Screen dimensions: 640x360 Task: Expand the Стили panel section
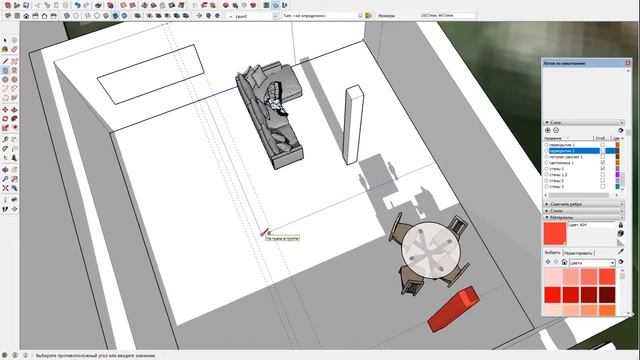pos(584,211)
